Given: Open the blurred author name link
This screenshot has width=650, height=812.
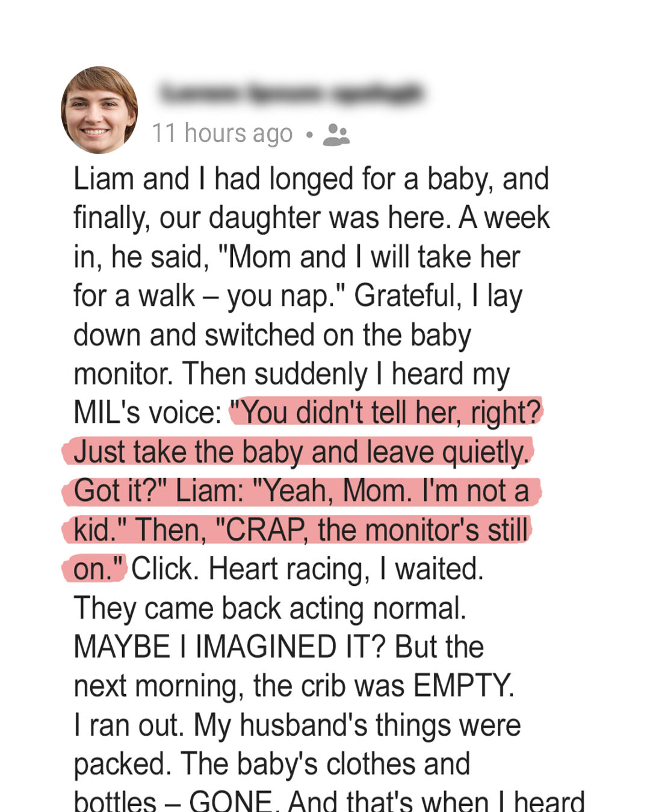Looking at the screenshot, I should coord(291,94).
